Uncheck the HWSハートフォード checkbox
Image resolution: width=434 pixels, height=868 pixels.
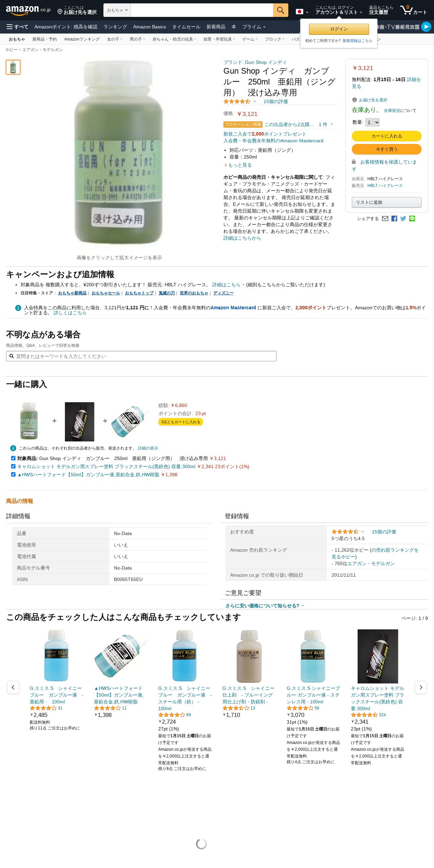[x=13, y=474]
